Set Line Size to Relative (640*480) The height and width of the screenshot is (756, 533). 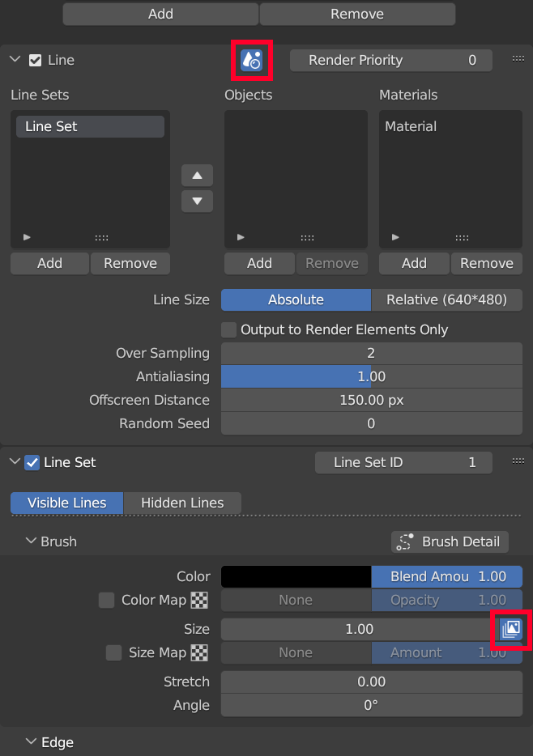[x=446, y=299]
